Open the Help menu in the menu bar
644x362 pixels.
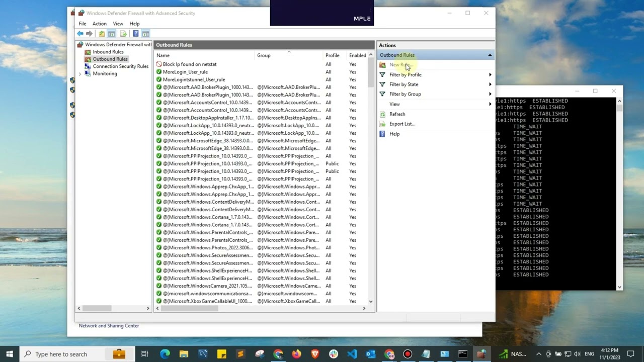tap(134, 24)
